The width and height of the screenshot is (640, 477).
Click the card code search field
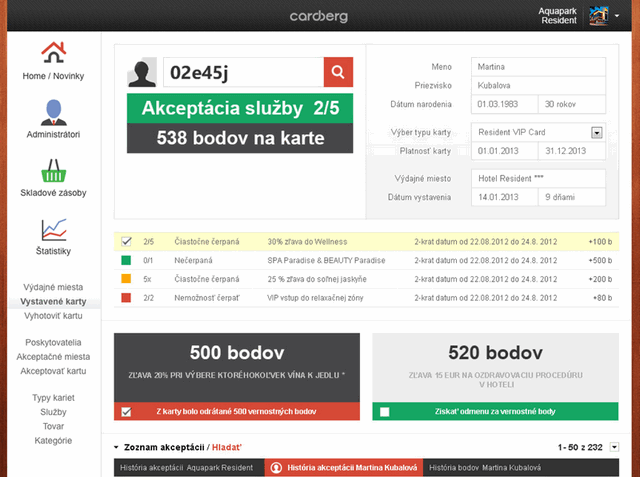(242, 73)
